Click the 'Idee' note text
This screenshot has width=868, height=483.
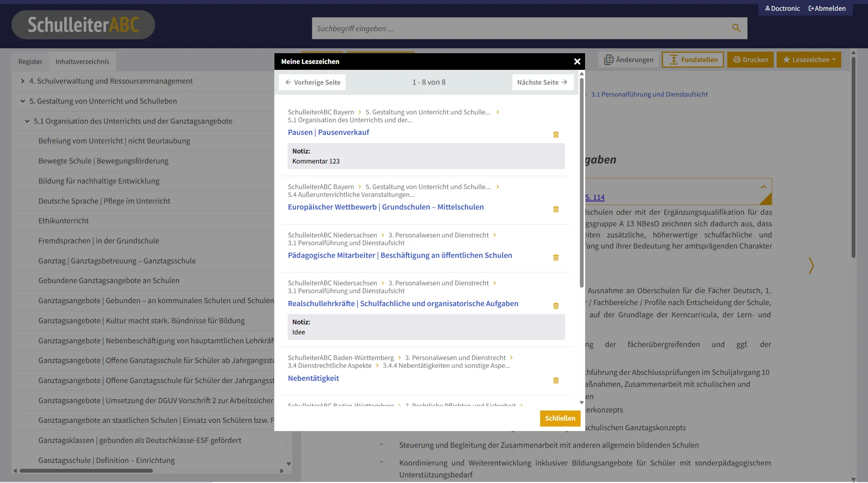pos(298,332)
